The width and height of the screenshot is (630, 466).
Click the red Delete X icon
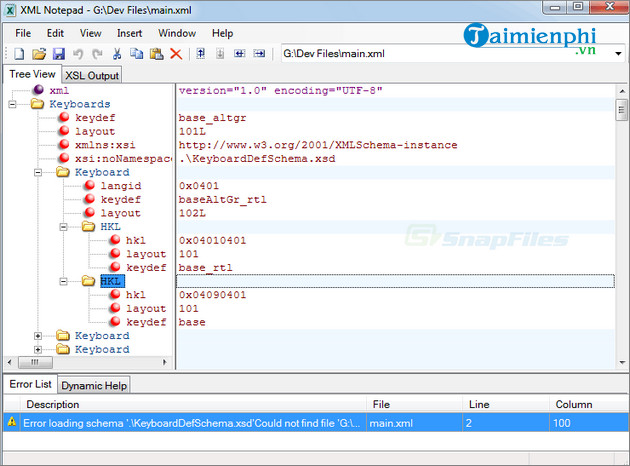[176, 53]
